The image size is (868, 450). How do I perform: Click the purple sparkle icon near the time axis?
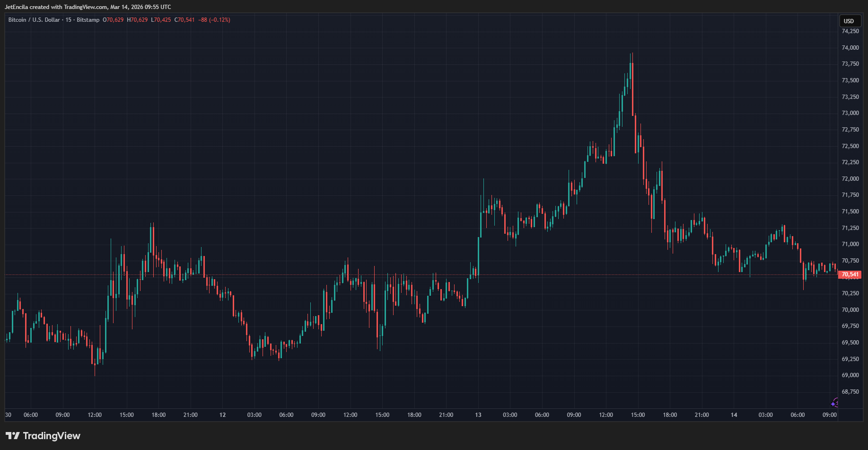point(834,403)
